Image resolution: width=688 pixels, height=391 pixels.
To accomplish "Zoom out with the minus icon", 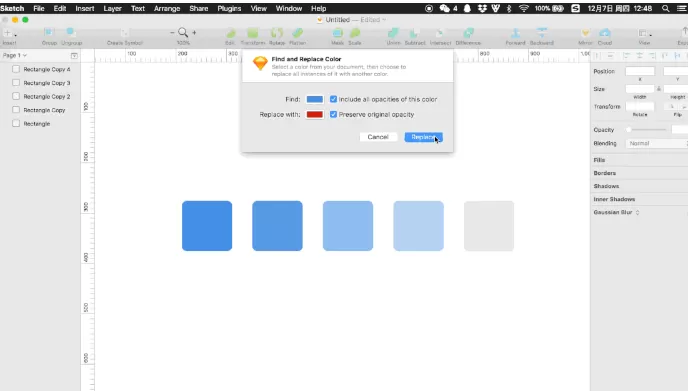I will [172, 32].
